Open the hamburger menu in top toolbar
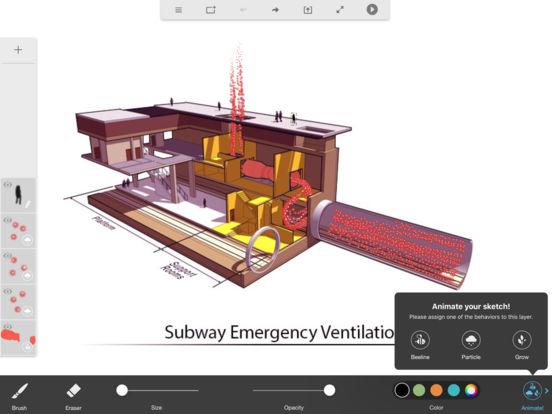 pos(179,10)
